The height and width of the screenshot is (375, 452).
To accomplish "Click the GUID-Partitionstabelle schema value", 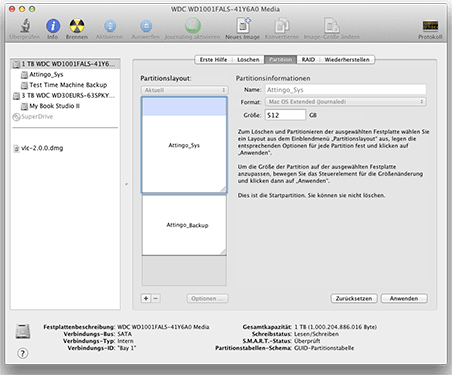I will (324, 348).
